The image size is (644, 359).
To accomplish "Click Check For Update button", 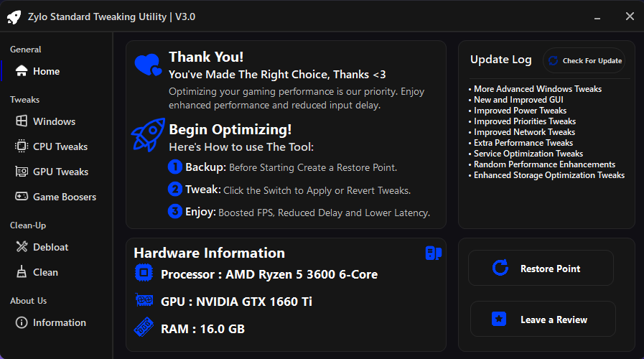I will pyautogui.click(x=584, y=61).
